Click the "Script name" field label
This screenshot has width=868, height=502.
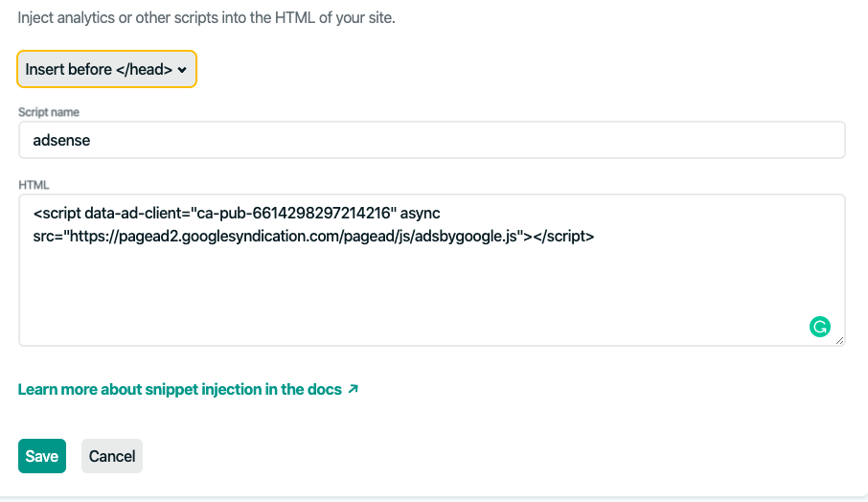click(49, 112)
